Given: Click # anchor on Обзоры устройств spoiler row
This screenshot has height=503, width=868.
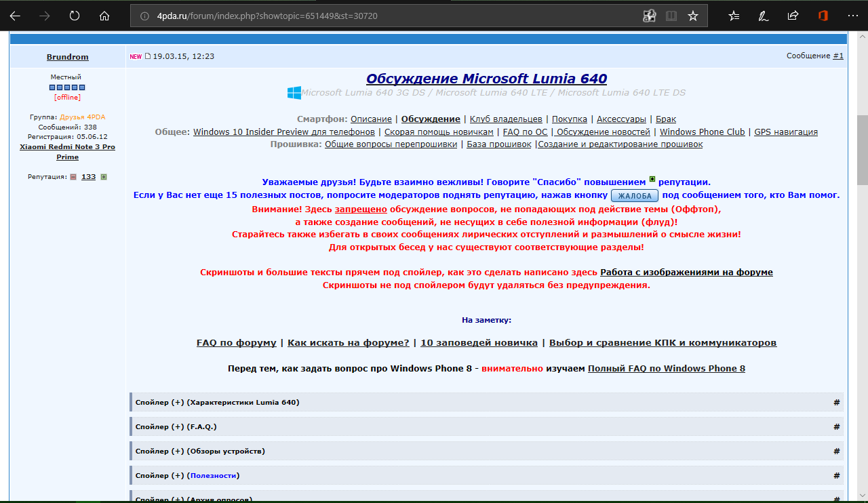Looking at the screenshot, I should (x=837, y=451).
